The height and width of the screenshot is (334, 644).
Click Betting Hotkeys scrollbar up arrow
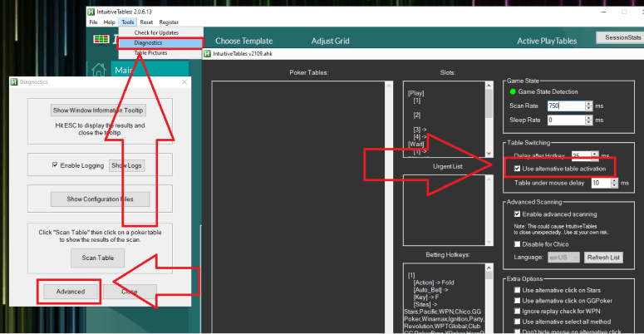tap(489, 268)
